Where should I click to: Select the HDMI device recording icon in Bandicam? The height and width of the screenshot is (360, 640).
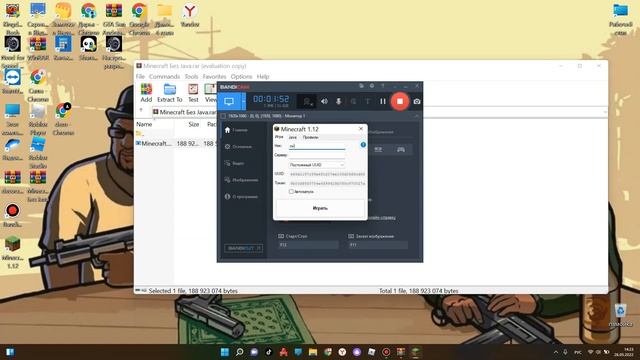pos(378,149)
